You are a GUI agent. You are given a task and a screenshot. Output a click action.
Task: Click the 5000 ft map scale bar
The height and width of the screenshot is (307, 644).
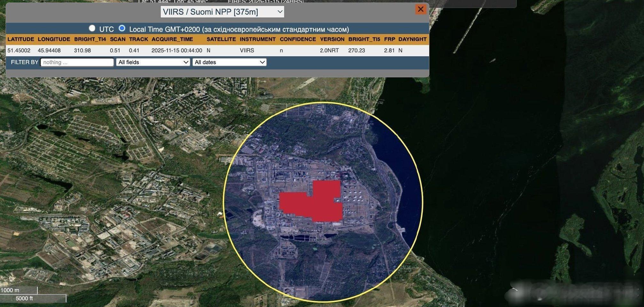pos(33,299)
